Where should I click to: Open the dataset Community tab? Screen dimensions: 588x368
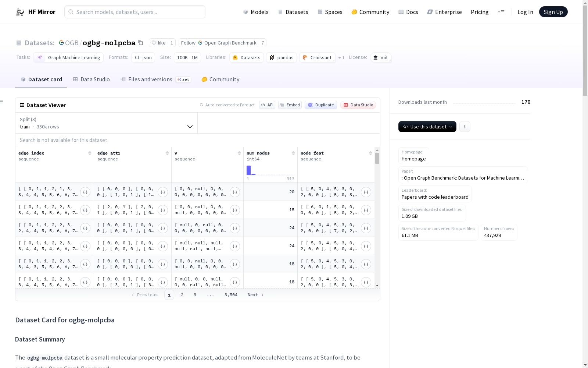[x=220, y=79]
